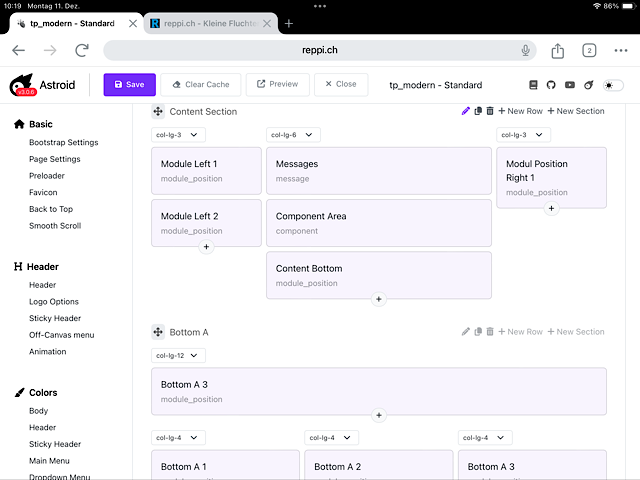Image resolution: width=640 pixels, height=480 pixels.
Task: Show the open tabs overview
Action: pyautogui.click(x=589, y=51)
